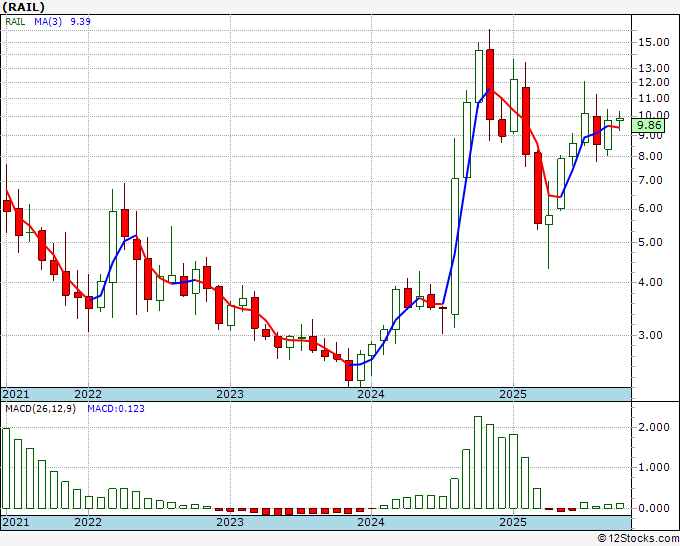Screen dimensions: 680x546
Task: Select 2022 on the price chart time axis
Action: [88, 394]
